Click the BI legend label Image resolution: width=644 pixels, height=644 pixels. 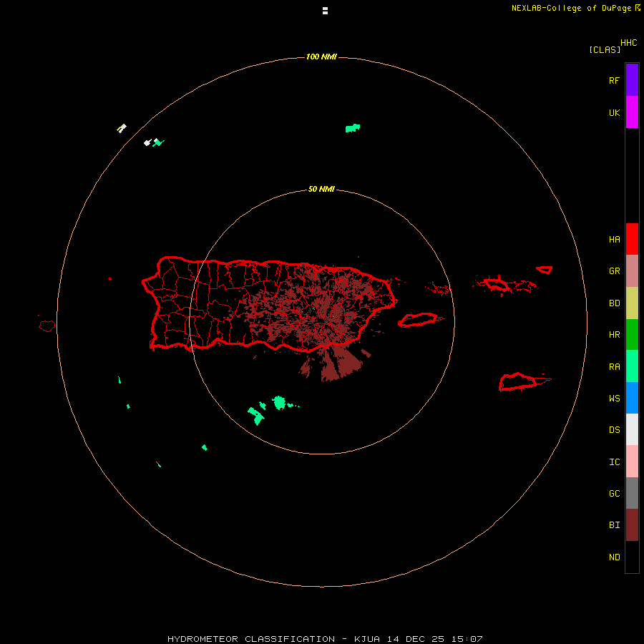click(614, 525)
